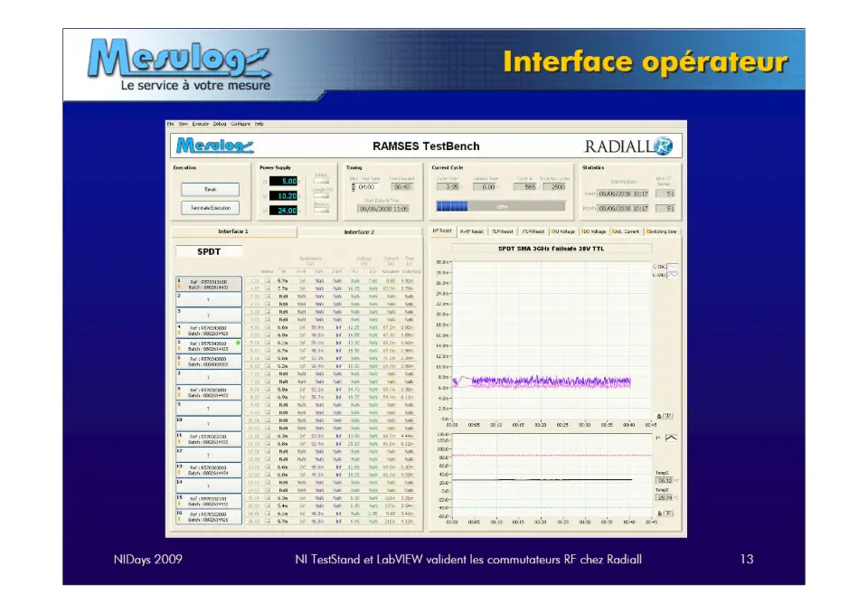Select the TLM Resist graph tab
868x613 pixels.
502,231
